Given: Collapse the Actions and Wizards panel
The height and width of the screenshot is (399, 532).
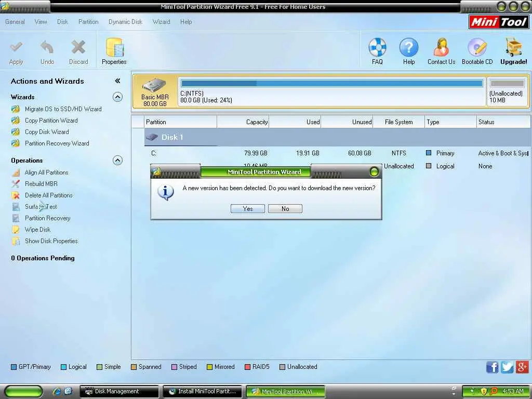Looking at the screenshot, I should 117,81.
